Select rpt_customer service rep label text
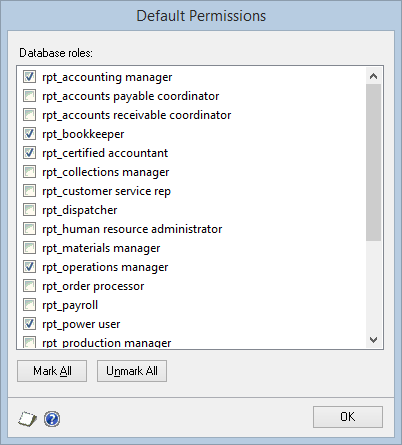402x445 pixels. 106,191
